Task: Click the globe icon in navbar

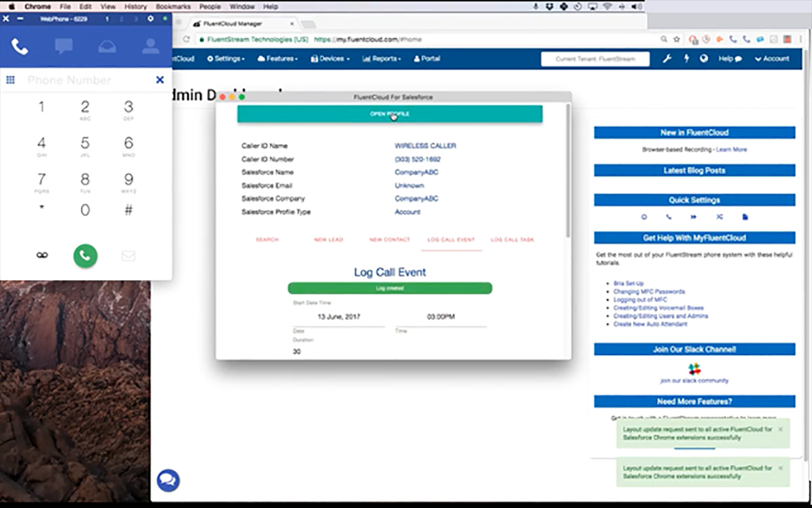Action: pyautogui.click(x=704, y=58)
